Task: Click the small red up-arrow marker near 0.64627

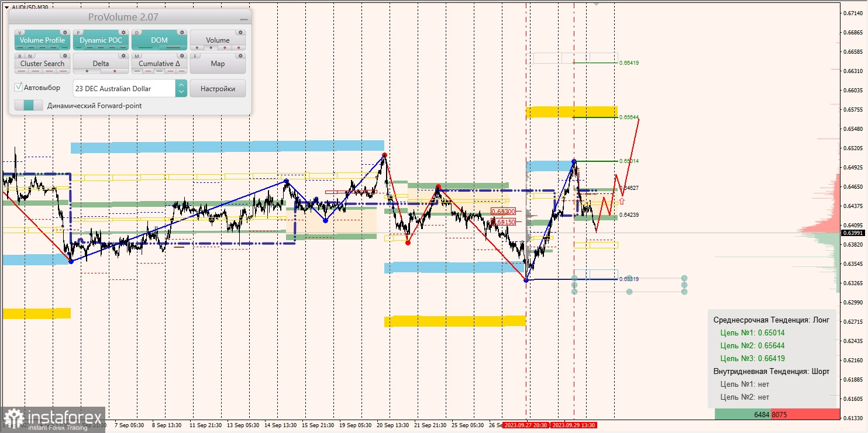Action: click(x=621, y=201)
